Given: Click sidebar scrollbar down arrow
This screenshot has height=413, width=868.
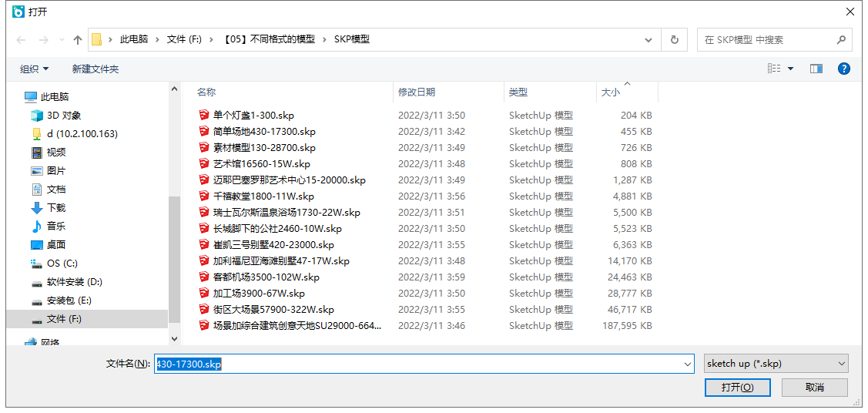Looking at the screenshot, I should [x=174, y=338].
